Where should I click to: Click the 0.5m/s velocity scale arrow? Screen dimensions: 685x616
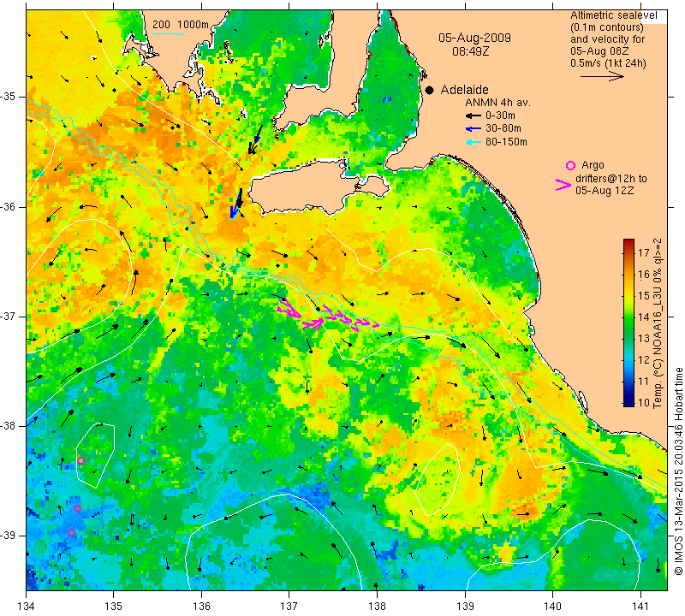tap(602, 76)
